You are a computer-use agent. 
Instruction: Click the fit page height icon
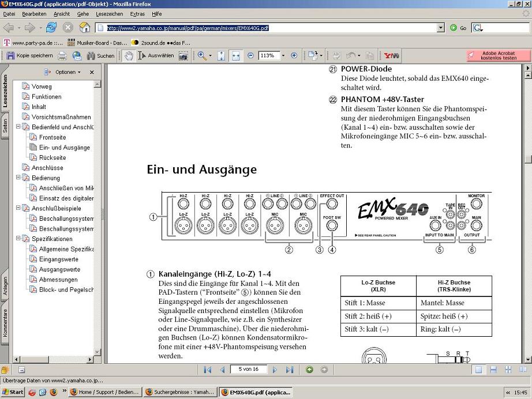pos(221,55)
